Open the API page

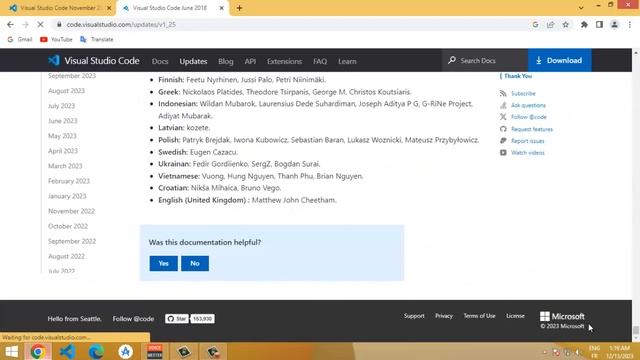click(x=250, y=61)
